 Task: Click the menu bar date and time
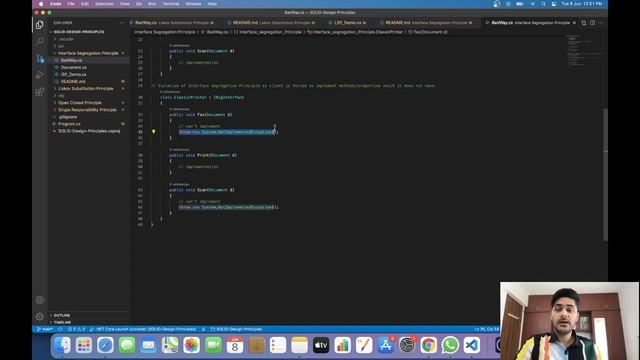click(582, 4)
